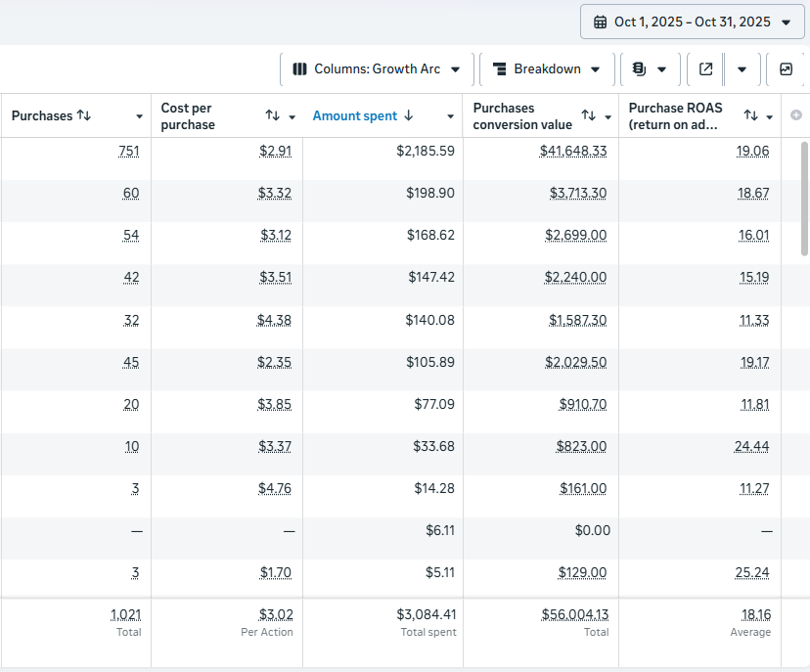The width and height of the screenshot is (810, 672).
Task: Click the Amount spent column header
Action: tap(355, 115)
